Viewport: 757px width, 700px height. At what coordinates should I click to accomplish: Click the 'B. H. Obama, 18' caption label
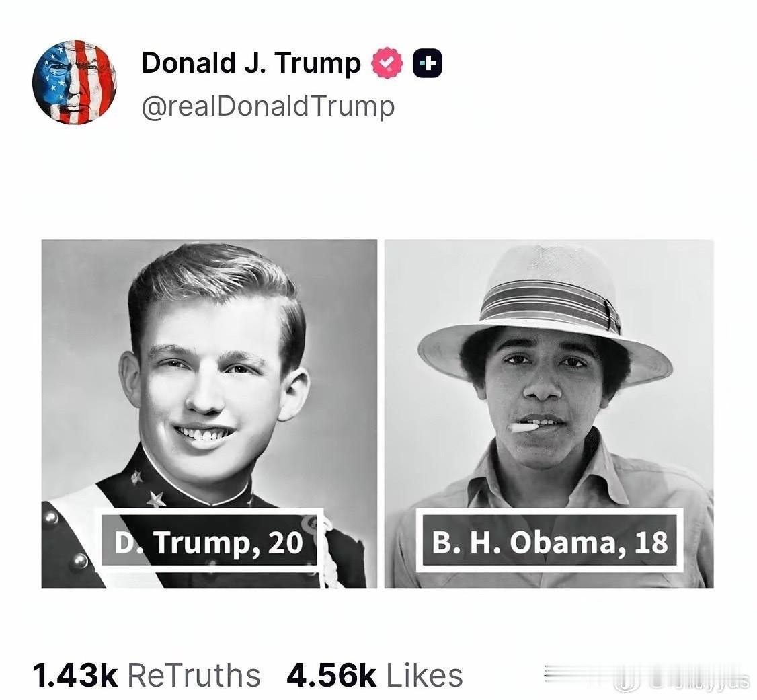(549, 541)
